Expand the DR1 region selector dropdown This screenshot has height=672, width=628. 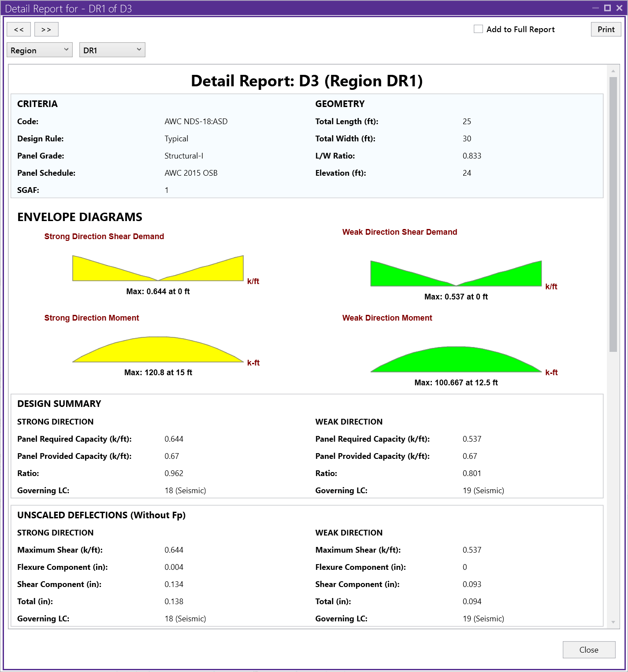pyautogui.click(x=112, y=50)
